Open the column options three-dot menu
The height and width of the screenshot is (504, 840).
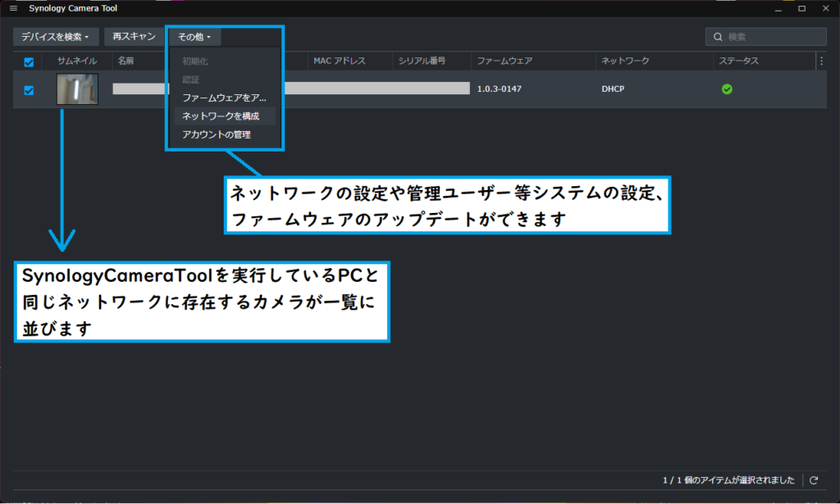[x=821, y=61]
